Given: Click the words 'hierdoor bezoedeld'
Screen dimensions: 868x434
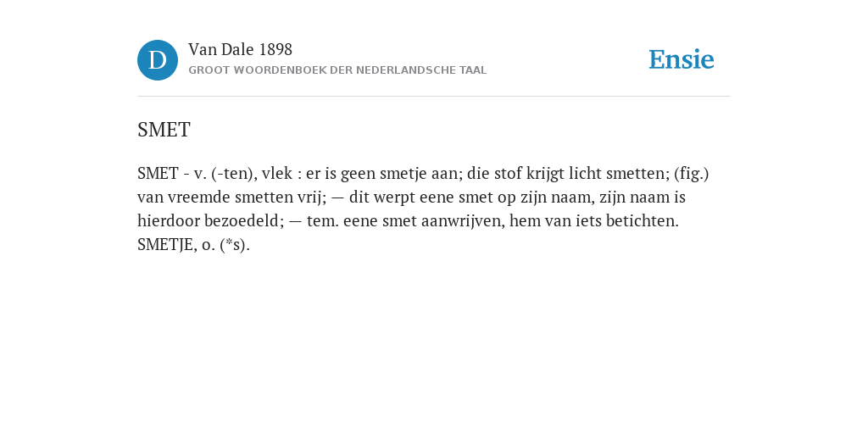Looking at the screenshot, I should 210,221.
